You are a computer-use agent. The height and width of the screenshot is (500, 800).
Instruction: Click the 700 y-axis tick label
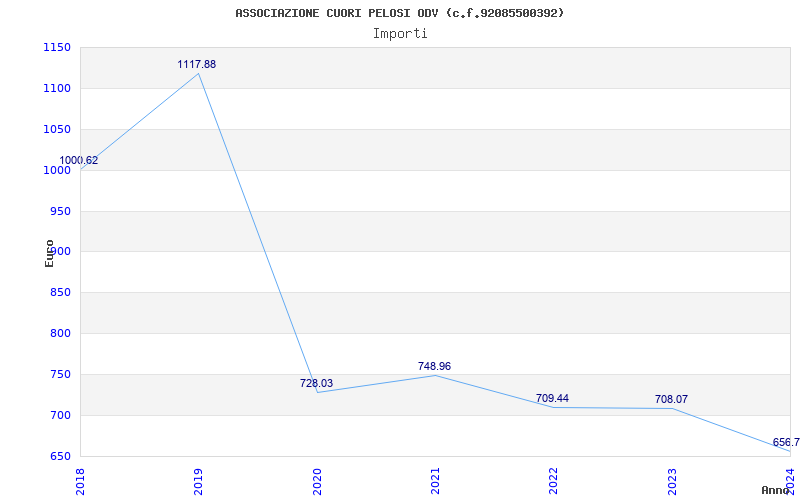point(60,415)
